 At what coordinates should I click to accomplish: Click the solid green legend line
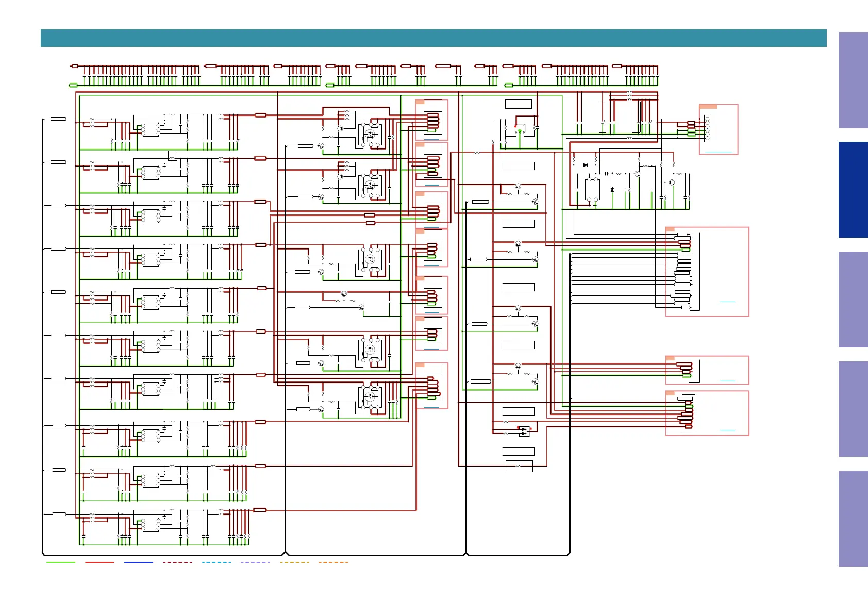click(x=61, y=562)
